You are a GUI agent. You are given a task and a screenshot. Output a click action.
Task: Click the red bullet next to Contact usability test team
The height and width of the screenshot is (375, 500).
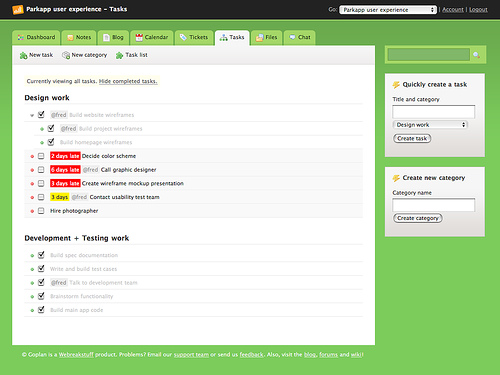tap(32, 197)
